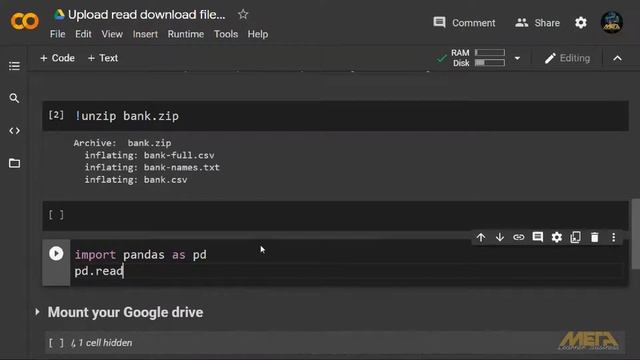Open settings via the header gear icon
Screen dimensions: 640x360
[x=580, y=22]
